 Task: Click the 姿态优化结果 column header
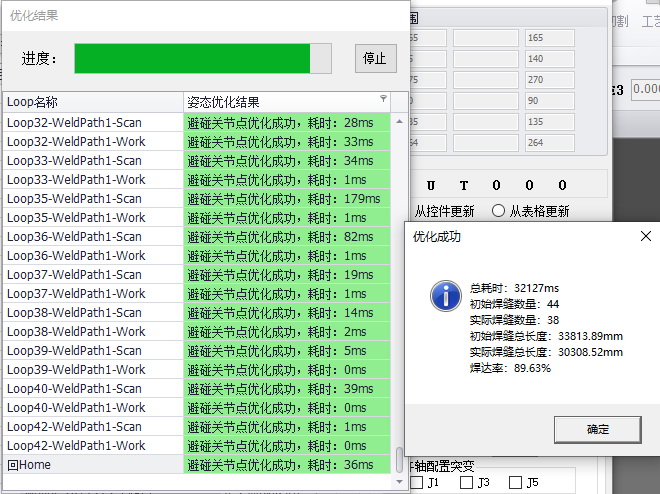[280, 101]
